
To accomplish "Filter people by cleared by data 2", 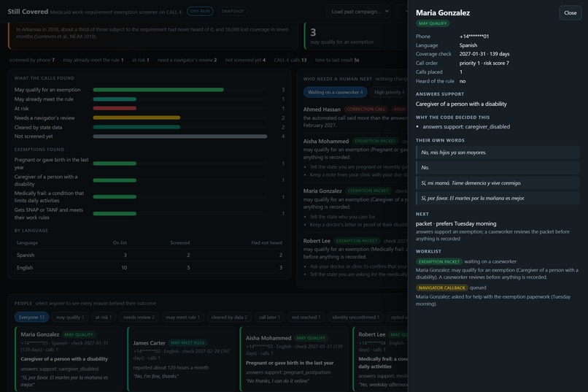I will pos(229,317).
